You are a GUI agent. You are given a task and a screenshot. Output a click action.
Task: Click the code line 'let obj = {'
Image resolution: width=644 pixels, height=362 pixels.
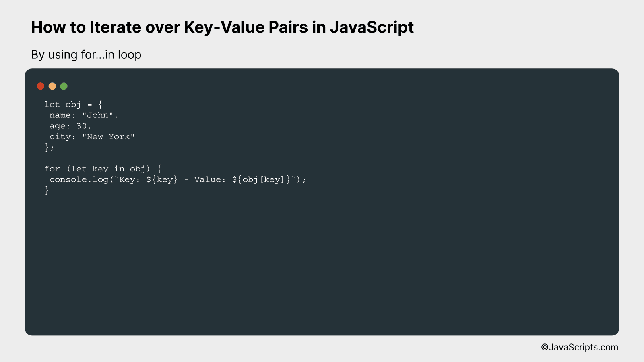point(73,105)
